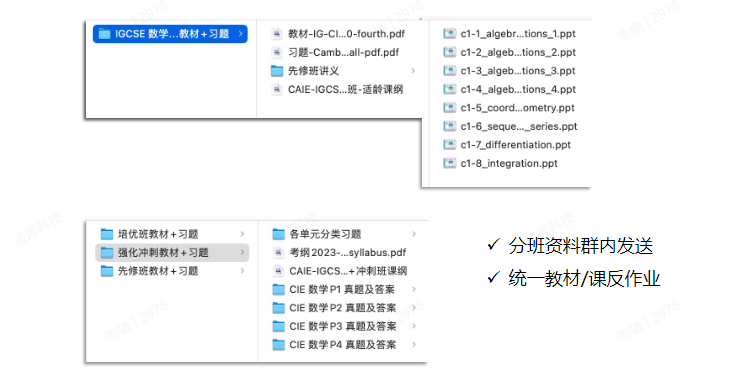Click the c1-1_algebr...tions_1.ppt file icon
This screenshot has height=381, width=735.
point(450,34)
